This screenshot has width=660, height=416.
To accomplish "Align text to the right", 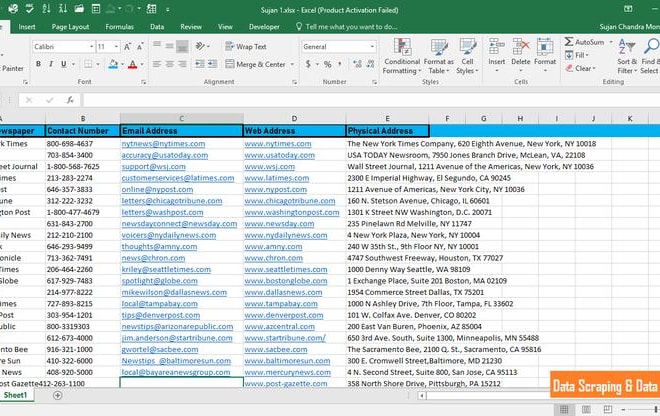I will click(x=182, y=64).
